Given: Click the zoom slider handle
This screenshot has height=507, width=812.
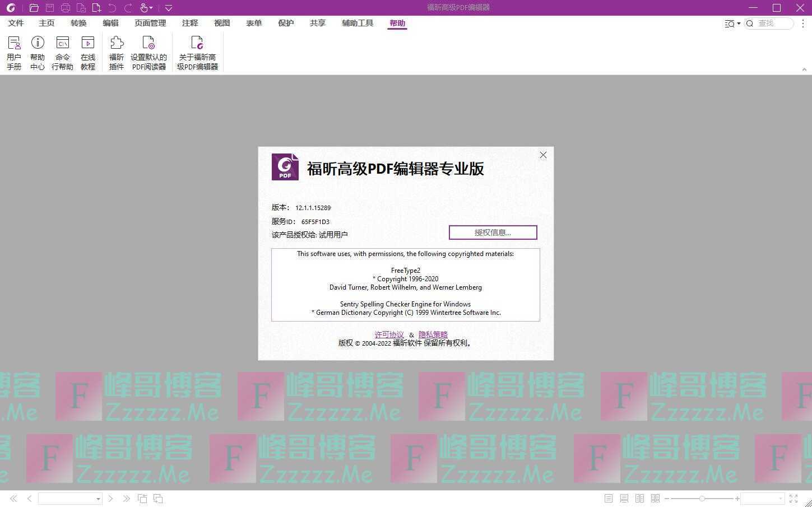Looking at the screenshot, I should [702, 499].
